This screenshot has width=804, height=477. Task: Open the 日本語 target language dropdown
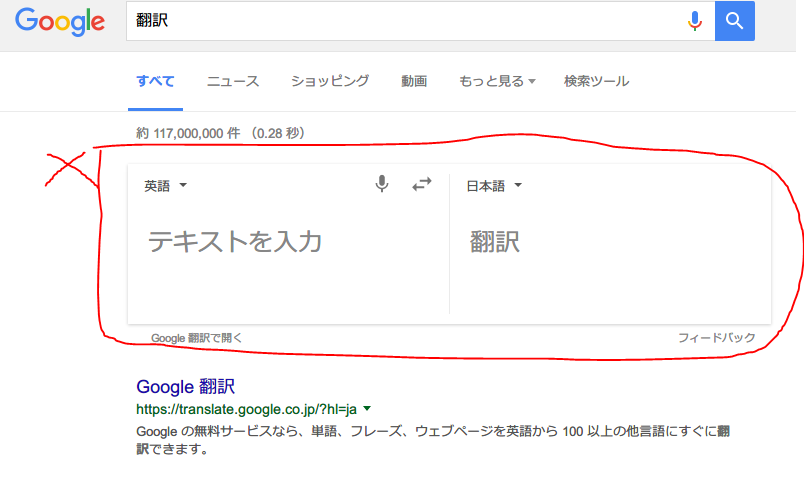494,186
